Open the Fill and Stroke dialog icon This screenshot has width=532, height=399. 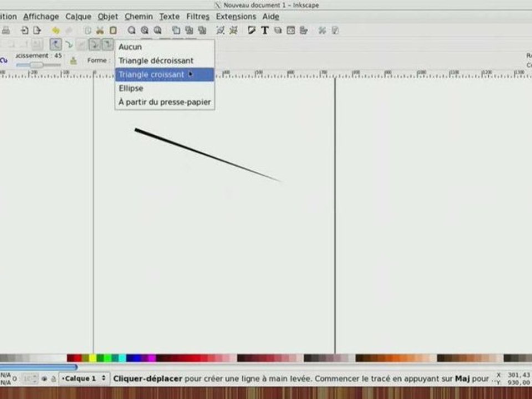click(x=252, y=30)
